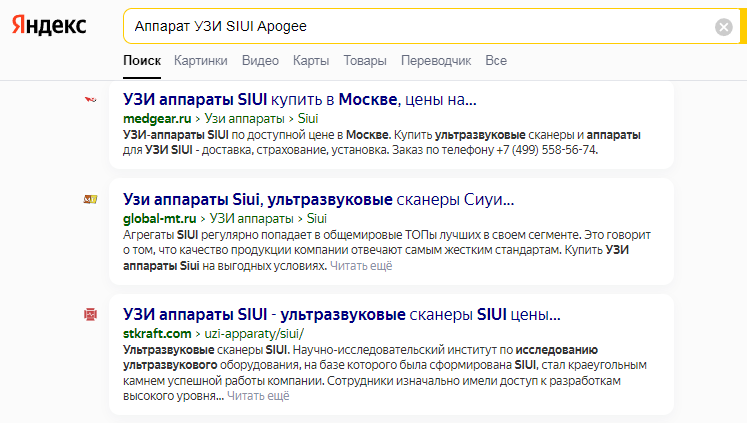Expand the Все services menu
This screenshot has height=423, width=747.
tap(496, 61)
